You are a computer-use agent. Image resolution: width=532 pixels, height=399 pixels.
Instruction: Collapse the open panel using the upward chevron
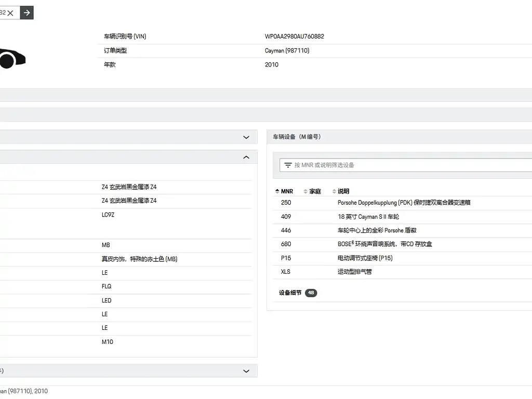coord(246,157)
